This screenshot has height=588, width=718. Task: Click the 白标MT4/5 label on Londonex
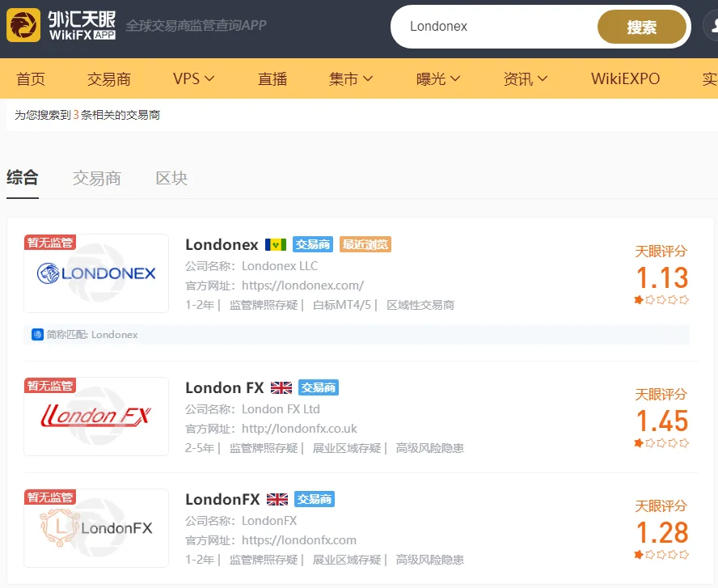coord(342,305)
